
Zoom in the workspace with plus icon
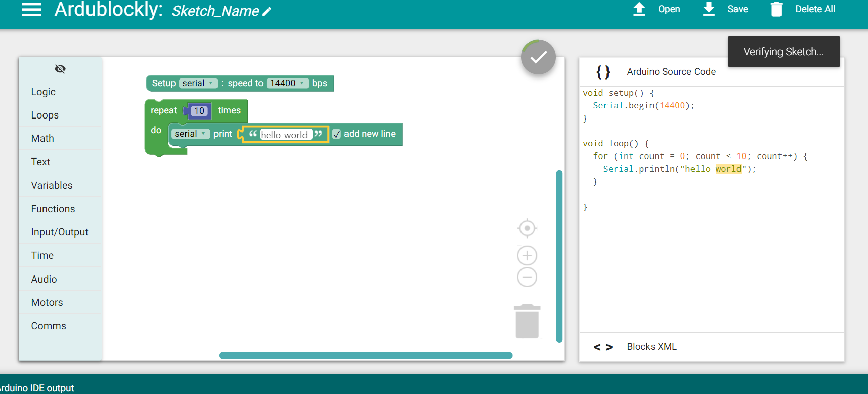click(x=527, y=255)
